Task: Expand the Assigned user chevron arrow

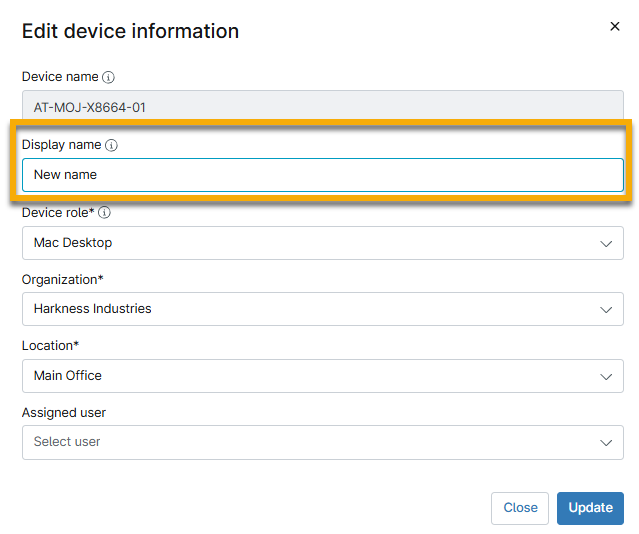Action: (606, 442)
